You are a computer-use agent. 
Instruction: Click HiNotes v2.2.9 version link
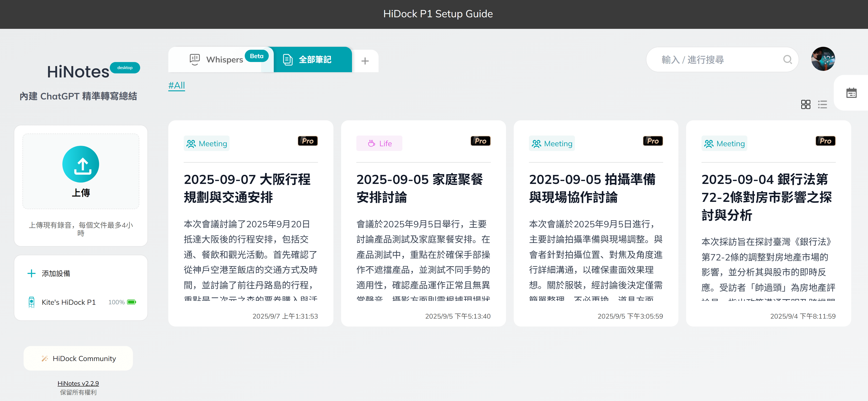coord(78,383)
